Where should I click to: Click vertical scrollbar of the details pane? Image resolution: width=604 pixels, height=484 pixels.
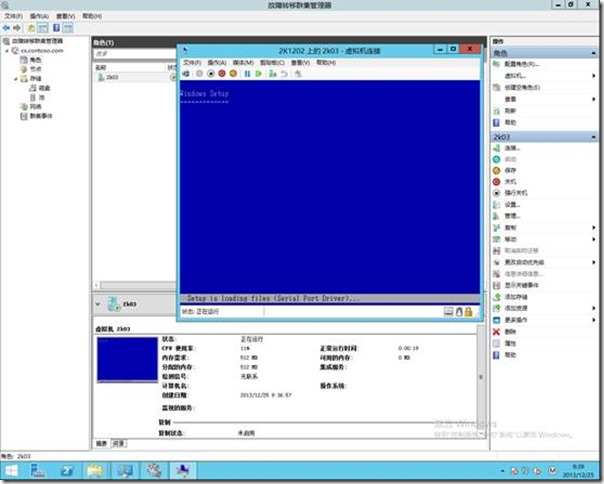[x=481, y=378]
